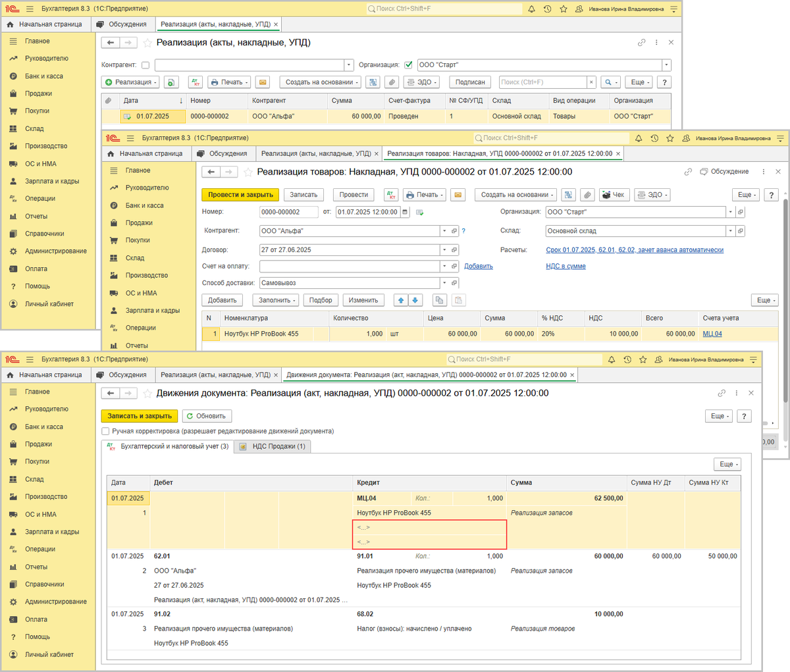The height and width of the screenshot is (672, 790).
Task: Open Дт/Кт movements in document window
Action: pyautogui.click(x=392, y=195)
